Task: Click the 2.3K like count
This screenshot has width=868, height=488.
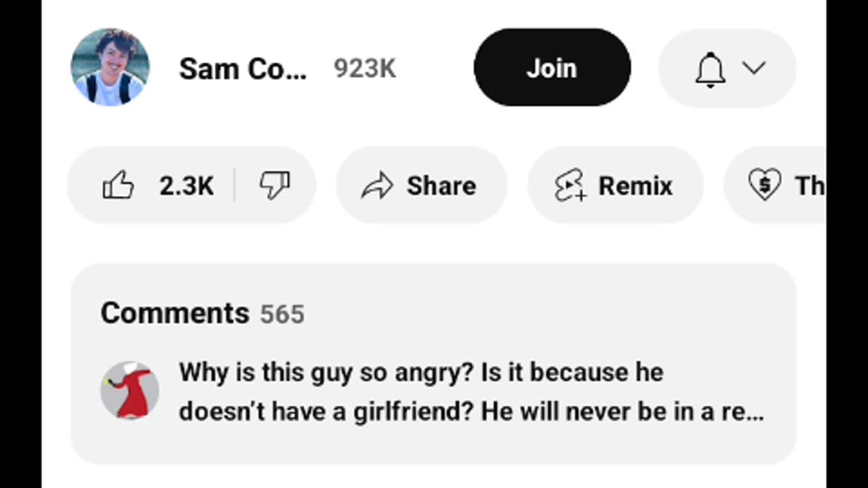Action: (x=186, y=186)
